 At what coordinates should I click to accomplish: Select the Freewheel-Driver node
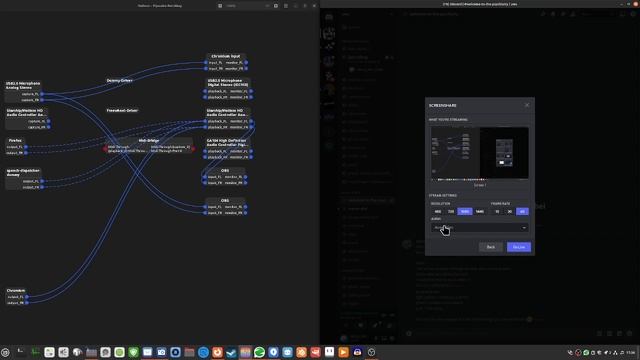pos(122,110)
